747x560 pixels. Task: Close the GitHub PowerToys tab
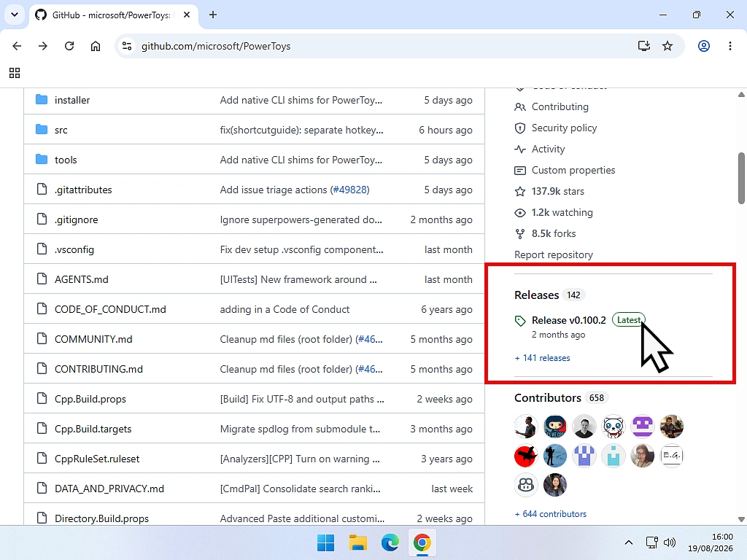point(187,15)
